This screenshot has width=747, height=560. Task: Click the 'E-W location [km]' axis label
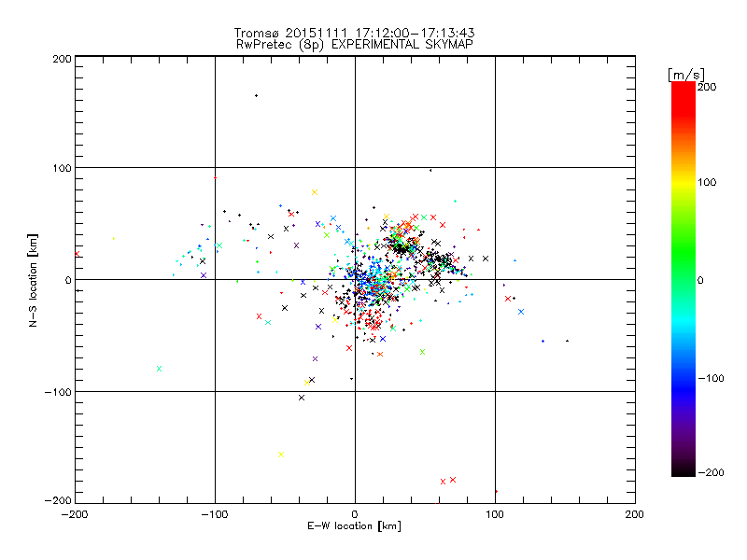(355, 526)
